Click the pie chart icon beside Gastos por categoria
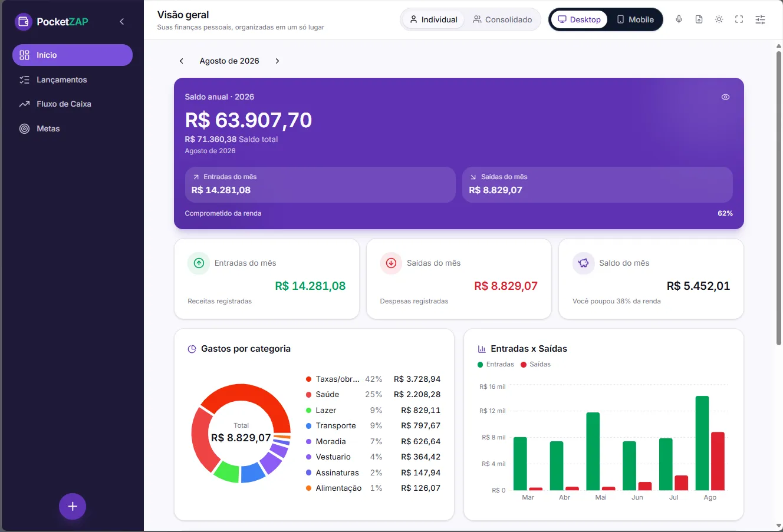 pyautogui.click(x=192, y=349)
